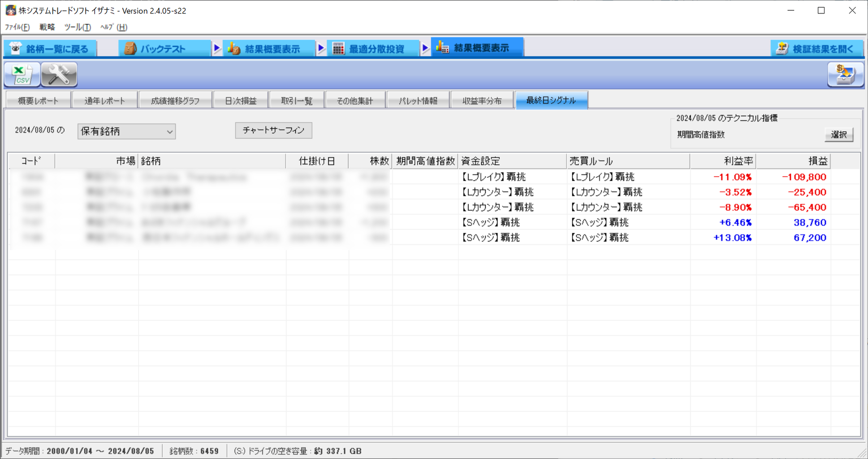Sort by the 損益 column header
This screenshot has width=868, height=459.
tap(794, 161)
